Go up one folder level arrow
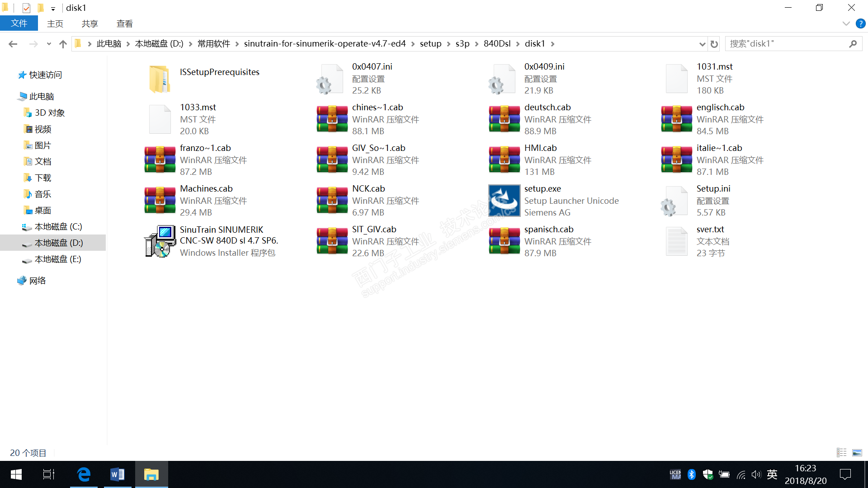 click(x=63, y=44)
